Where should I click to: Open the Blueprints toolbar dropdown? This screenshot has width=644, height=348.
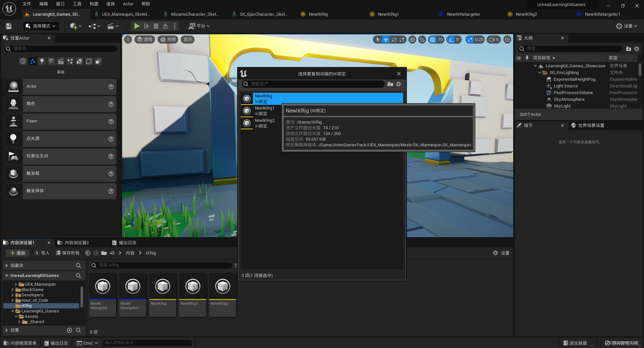pyautogui.click(x=95, y=26)
